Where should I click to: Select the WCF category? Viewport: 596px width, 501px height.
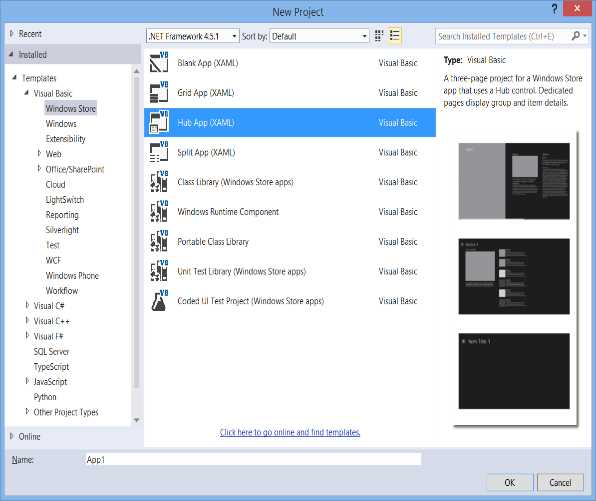coord(53,260)
